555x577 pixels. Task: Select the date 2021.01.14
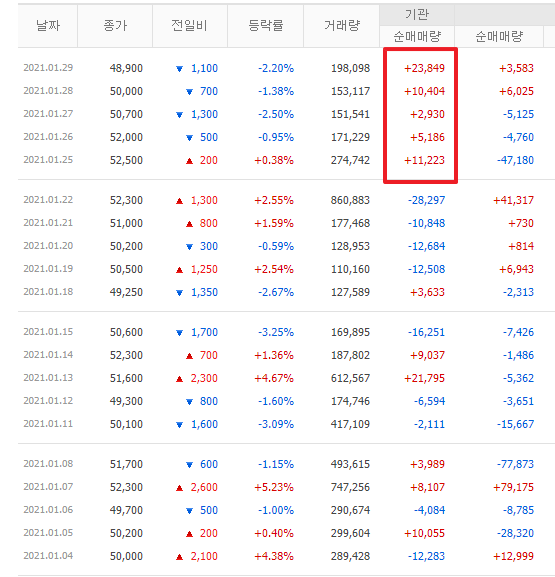(48, 355)
